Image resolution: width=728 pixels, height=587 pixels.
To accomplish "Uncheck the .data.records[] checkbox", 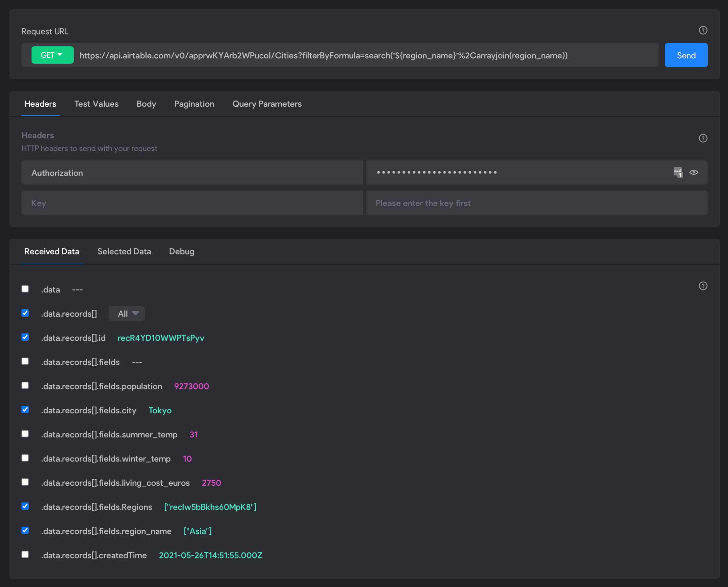I will pyautogui.click(x=25, y=313).
